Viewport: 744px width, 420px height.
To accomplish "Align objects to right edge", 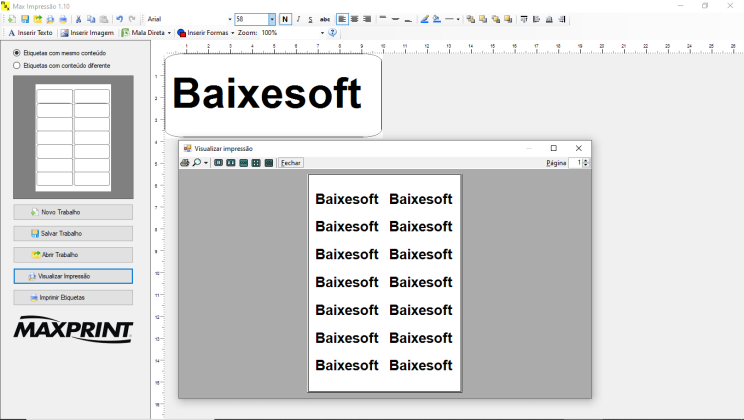I will (x=562, y=19).
